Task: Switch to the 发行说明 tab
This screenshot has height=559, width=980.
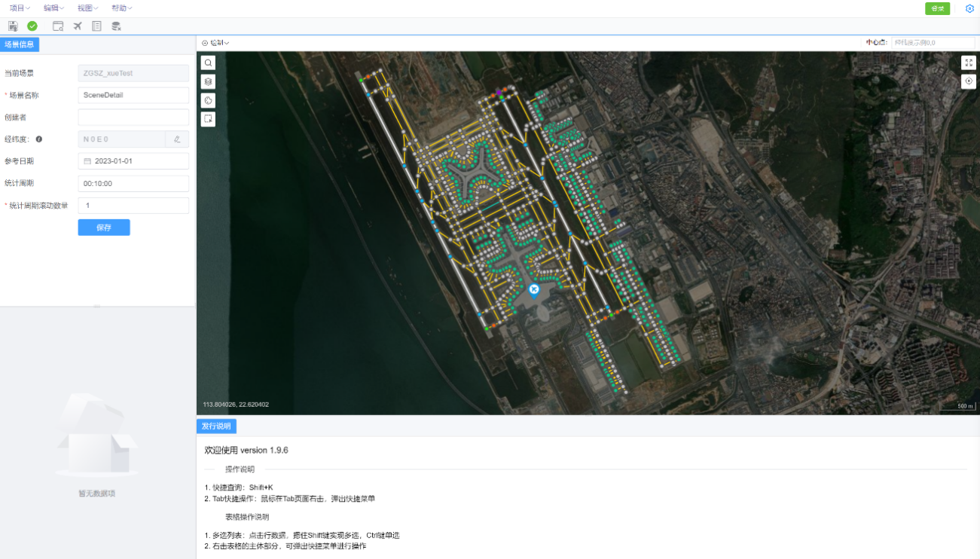Action: click(216, 426)
